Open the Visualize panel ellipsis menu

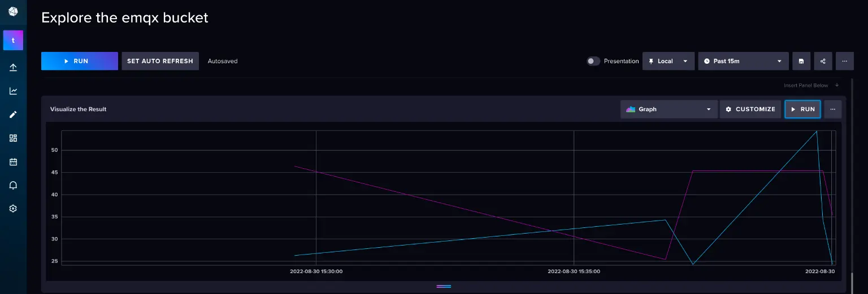[x=833, y=109]
